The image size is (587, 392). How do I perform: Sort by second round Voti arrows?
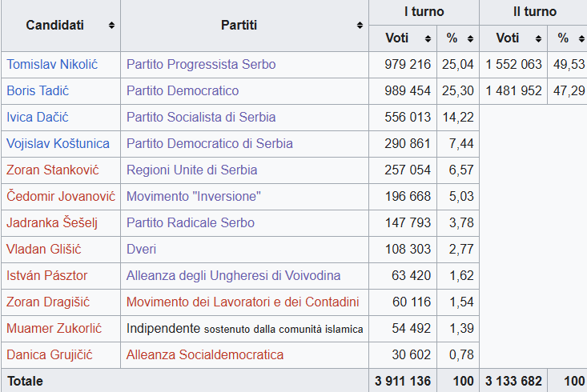pyautogui.click(x=539, y=38)
